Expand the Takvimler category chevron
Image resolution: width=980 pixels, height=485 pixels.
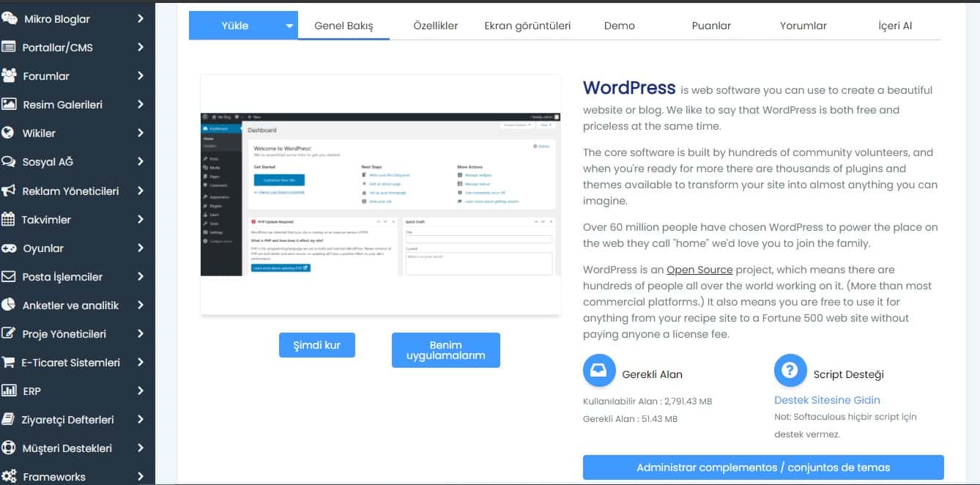[x=141, y=219]
